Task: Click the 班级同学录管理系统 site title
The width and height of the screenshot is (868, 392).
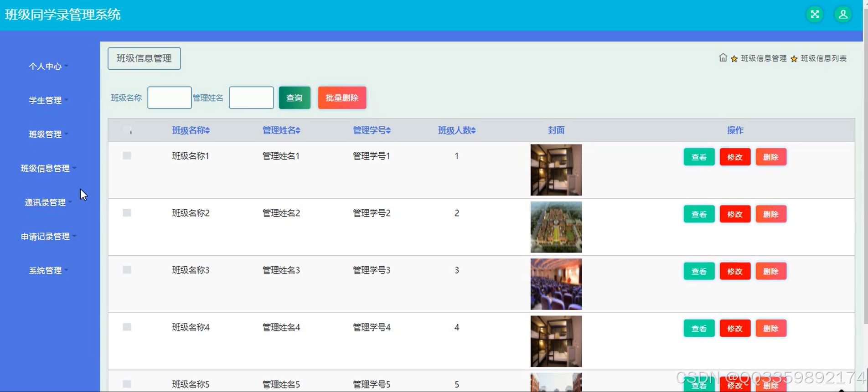Action: (63, 15)
